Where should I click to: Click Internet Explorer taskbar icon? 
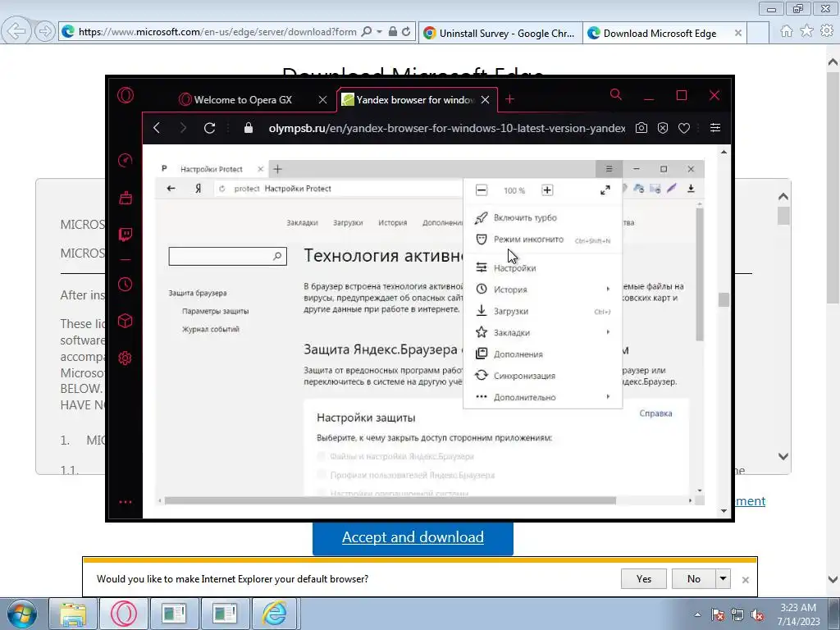pos(274,614)
